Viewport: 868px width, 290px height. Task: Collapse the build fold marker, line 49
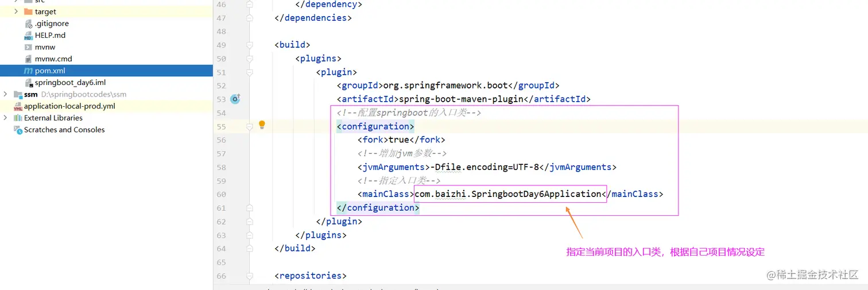[x=249, y=45]
